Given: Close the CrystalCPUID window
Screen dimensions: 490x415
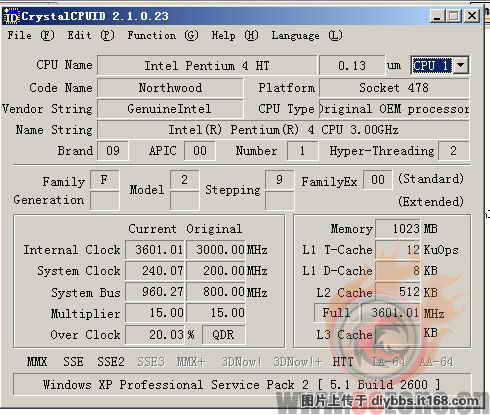Looking at the screenshot, I should click(x=472, y=16).
